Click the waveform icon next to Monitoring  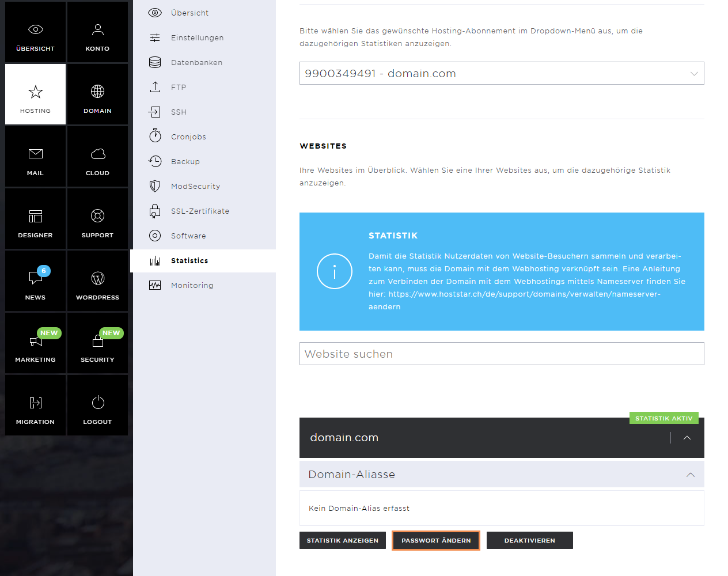point(155,285)
